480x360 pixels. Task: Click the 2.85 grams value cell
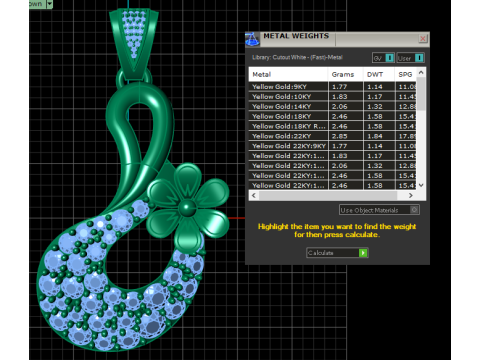(346, 136)
